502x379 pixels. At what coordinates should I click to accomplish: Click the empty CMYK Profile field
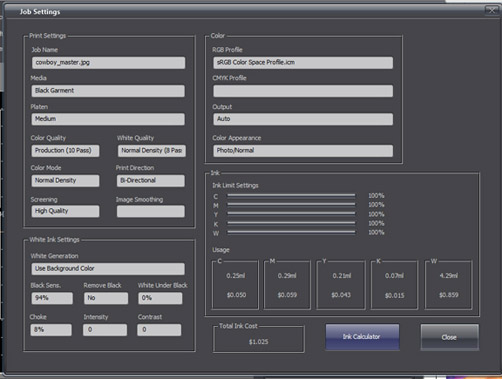(303, 91)
